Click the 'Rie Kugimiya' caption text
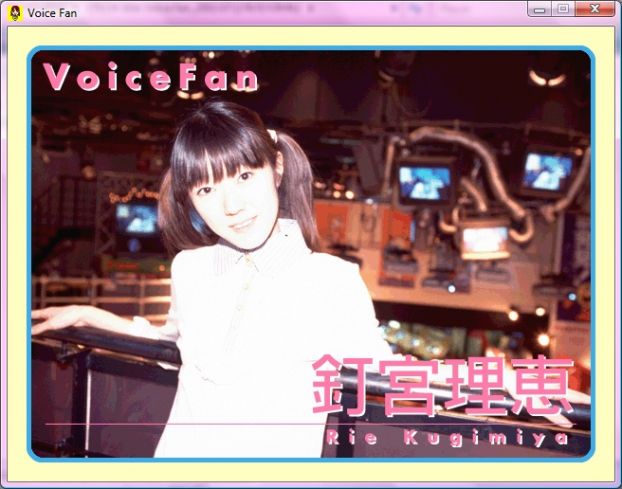The height and width of the screenshot is (489, 622). 448,439
